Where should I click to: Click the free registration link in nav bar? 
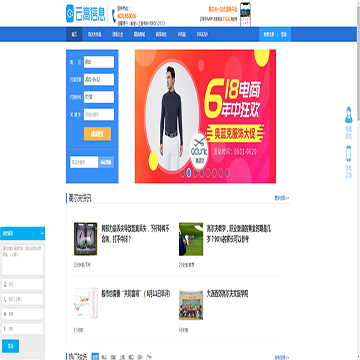pyautogui.click(x=268, y=34)
